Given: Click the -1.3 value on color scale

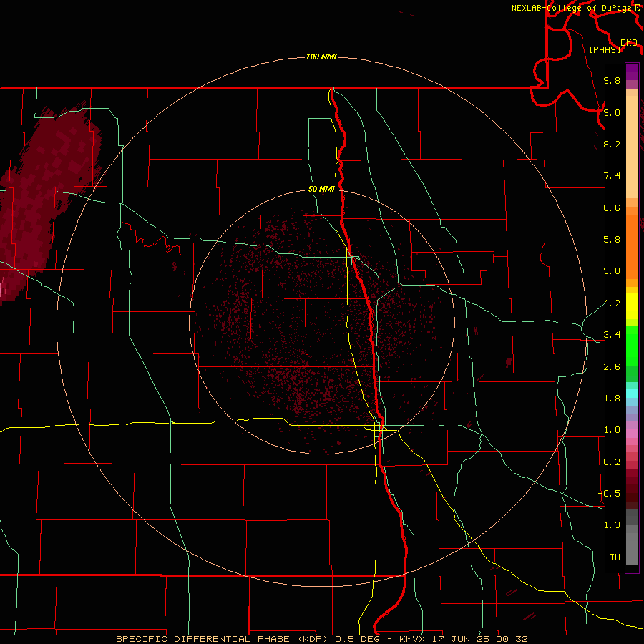Looking at the screenshot, I should tap(609, 525).
